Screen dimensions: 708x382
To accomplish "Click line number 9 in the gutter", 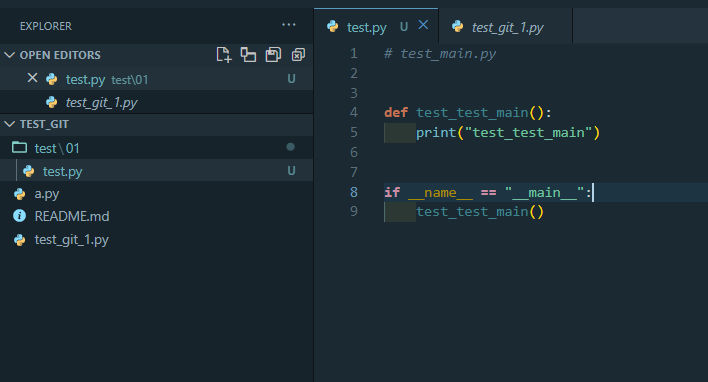I will [354, 211].
